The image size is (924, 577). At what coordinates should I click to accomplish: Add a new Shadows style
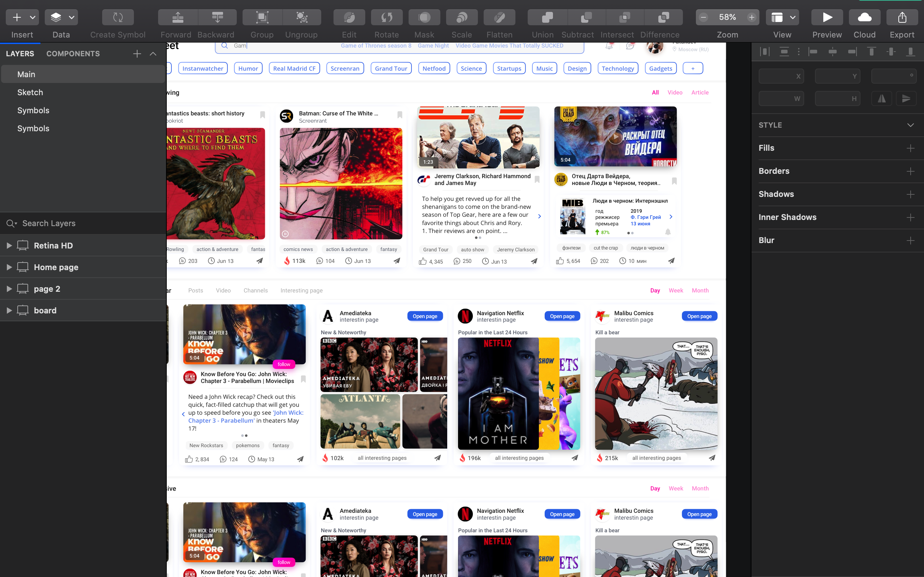click(910, 194)
